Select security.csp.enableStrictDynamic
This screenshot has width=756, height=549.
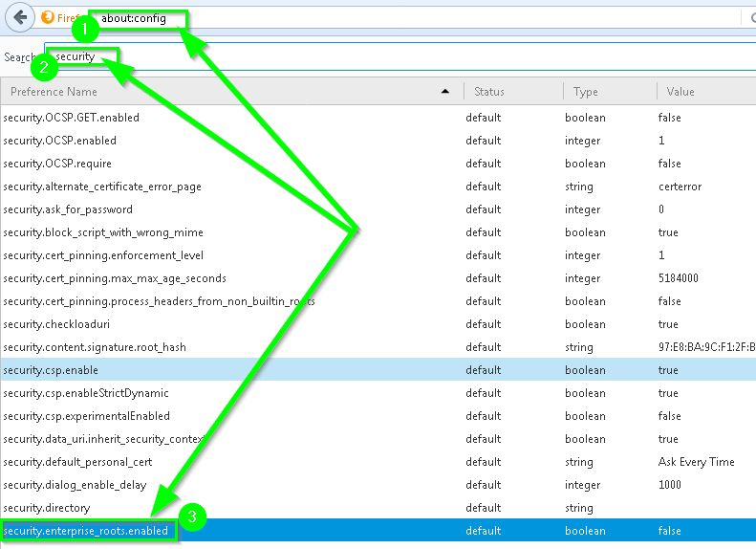pyautogui.click(x=378, y=393)
